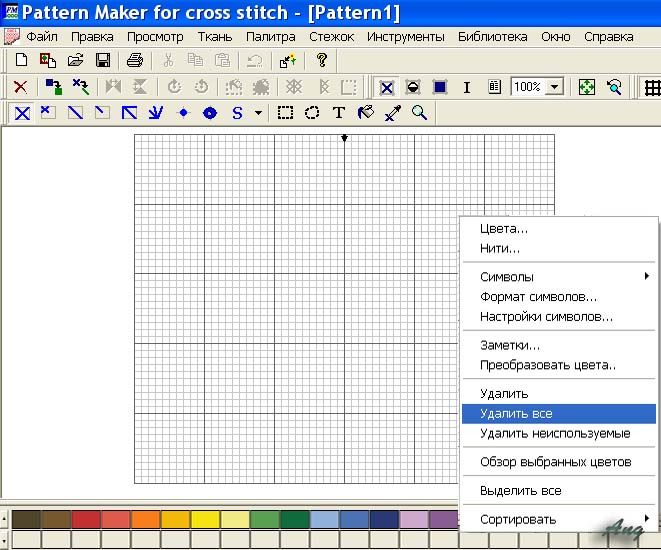Click the text I-beam view icon

click(x=467, y=87)
